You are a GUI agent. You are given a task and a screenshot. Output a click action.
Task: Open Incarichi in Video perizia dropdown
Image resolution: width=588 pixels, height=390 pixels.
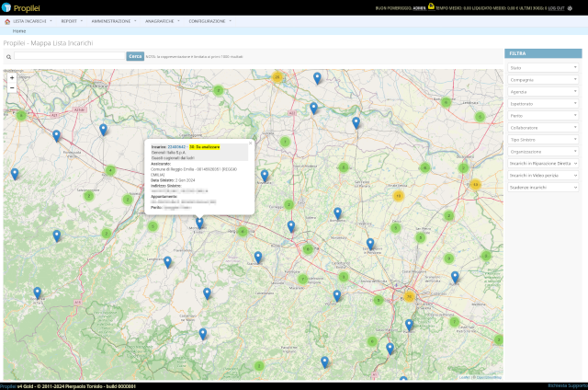(x=543, y=176)
